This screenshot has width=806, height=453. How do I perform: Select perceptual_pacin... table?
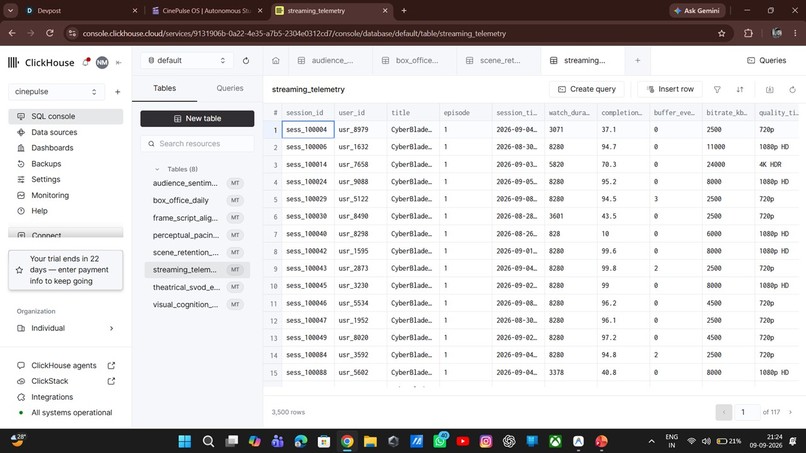[x=197, y=235]
